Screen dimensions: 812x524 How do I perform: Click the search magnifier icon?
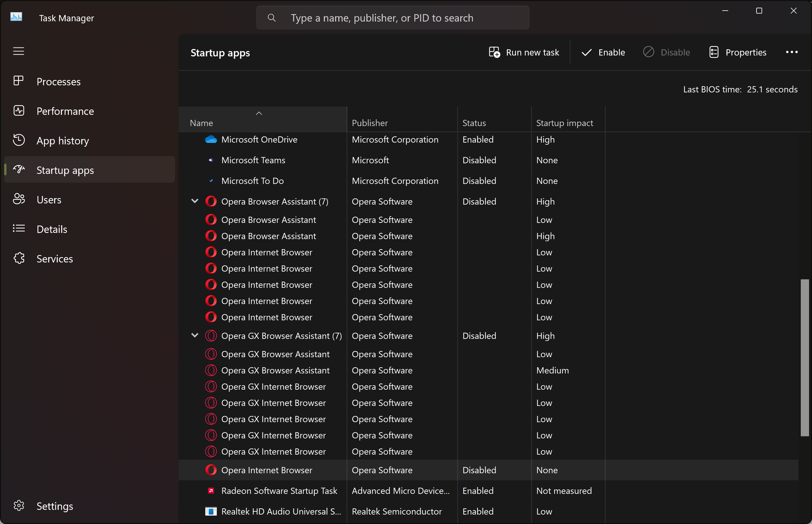[272, 18]
